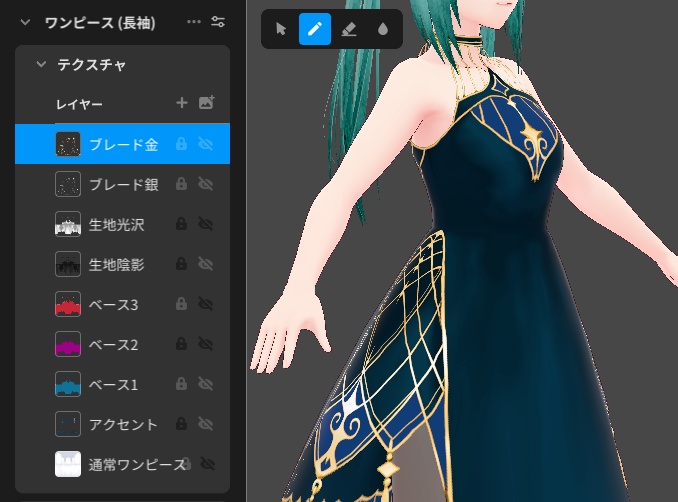Toggle visibility of ベース2 layer
Viewport: 678px width, 502px height.
tap(206, 344)
